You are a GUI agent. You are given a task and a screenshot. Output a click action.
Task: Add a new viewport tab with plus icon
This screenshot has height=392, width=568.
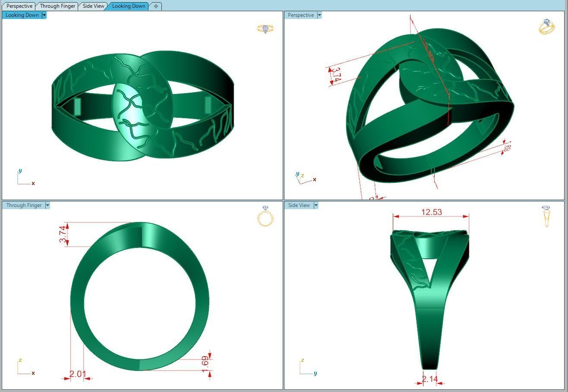click(x=156, y=6)
